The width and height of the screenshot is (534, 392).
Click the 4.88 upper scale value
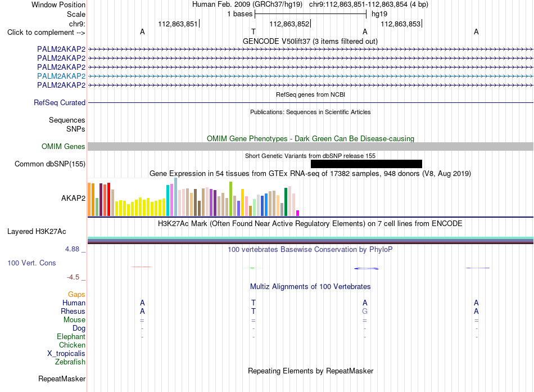72,249
